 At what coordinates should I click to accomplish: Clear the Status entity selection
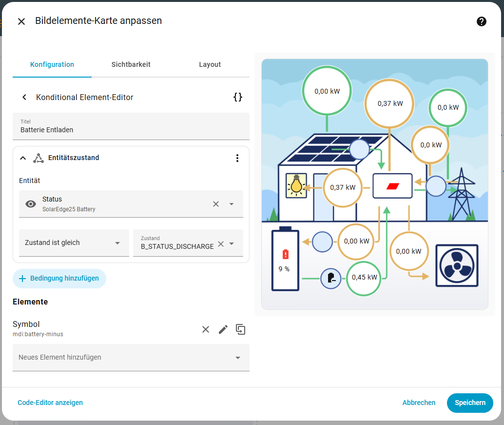coord(216,204)
